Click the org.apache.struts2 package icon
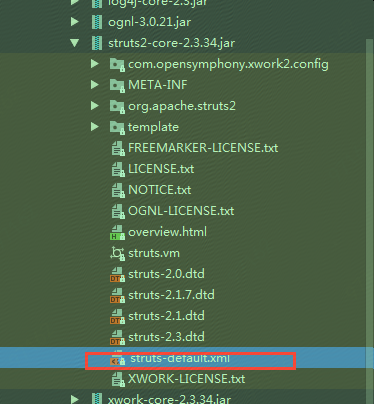 (x=117, y=106)
